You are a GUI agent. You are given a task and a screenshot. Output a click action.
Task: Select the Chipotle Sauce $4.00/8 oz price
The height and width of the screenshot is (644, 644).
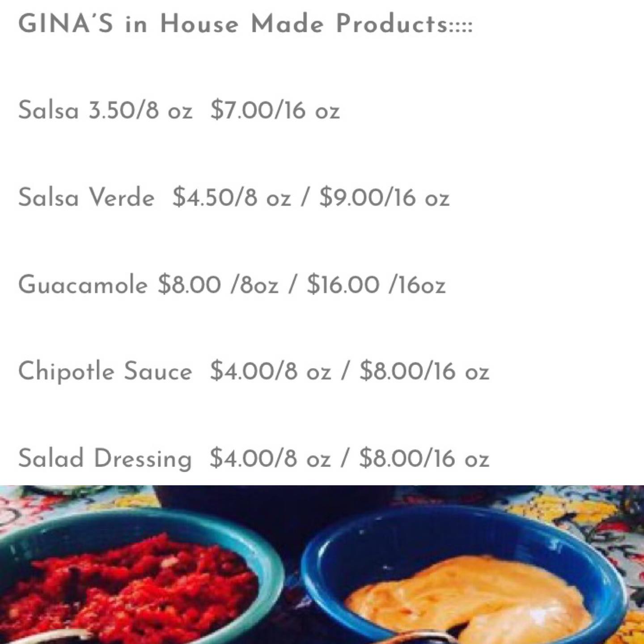[271, 371]
